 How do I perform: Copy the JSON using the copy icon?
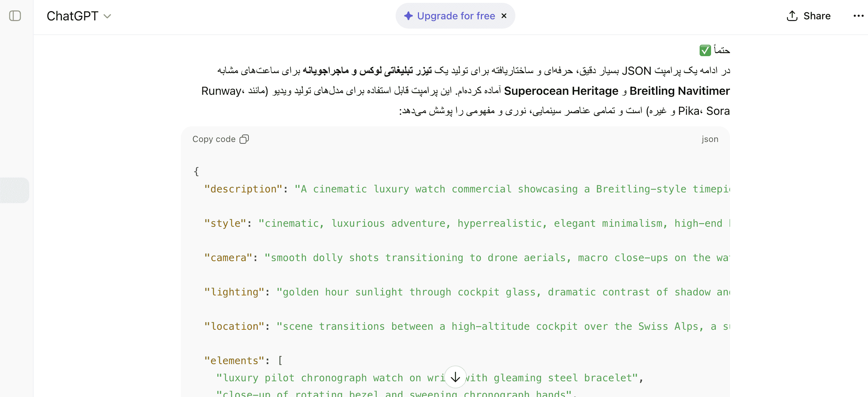[244, 139]
